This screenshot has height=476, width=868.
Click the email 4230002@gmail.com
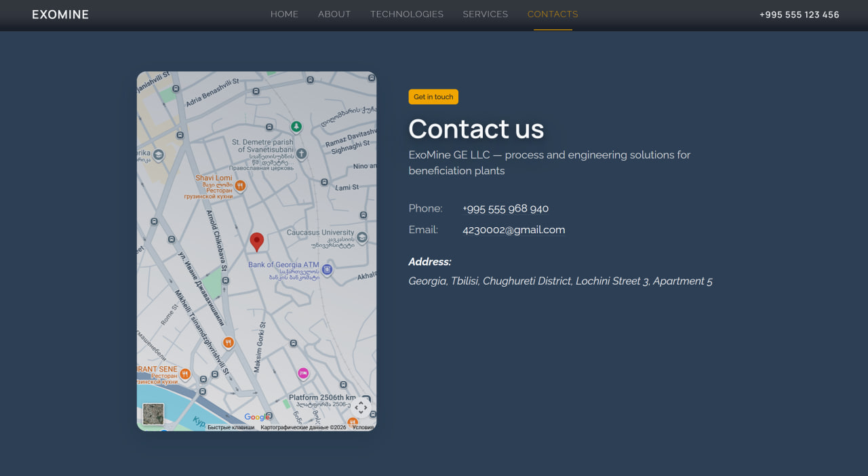click(513, 230)
